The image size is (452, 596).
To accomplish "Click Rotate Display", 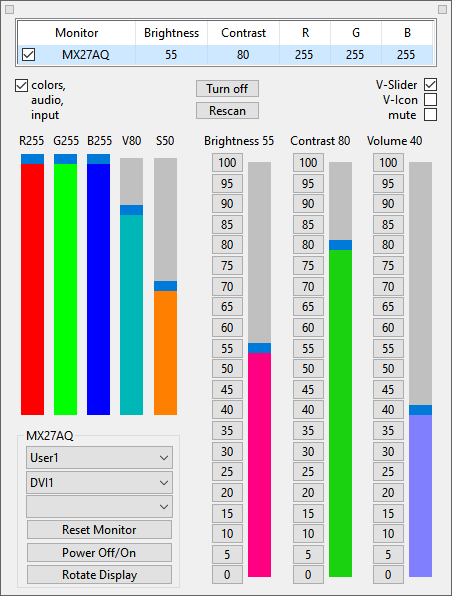I will [99, 575].
